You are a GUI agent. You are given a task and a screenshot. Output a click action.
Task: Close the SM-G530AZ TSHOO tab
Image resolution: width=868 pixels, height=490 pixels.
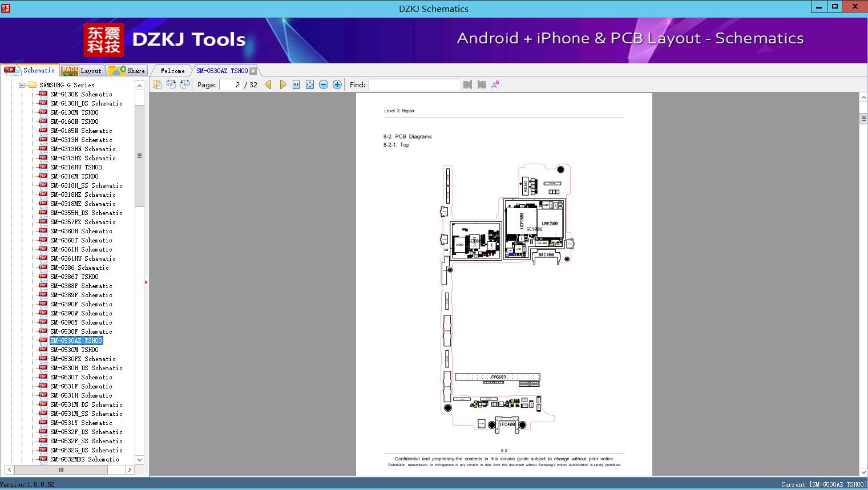(253, 71)
